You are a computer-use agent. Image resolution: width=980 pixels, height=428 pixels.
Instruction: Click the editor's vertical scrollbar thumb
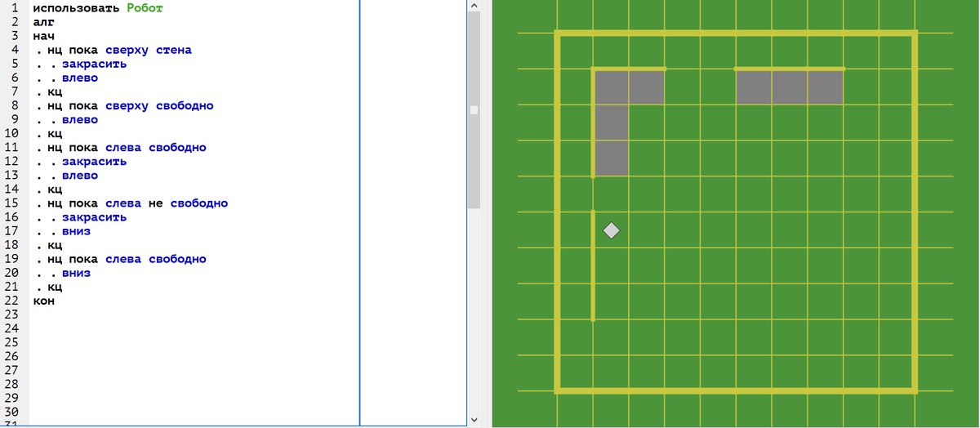tap(474, 110)
